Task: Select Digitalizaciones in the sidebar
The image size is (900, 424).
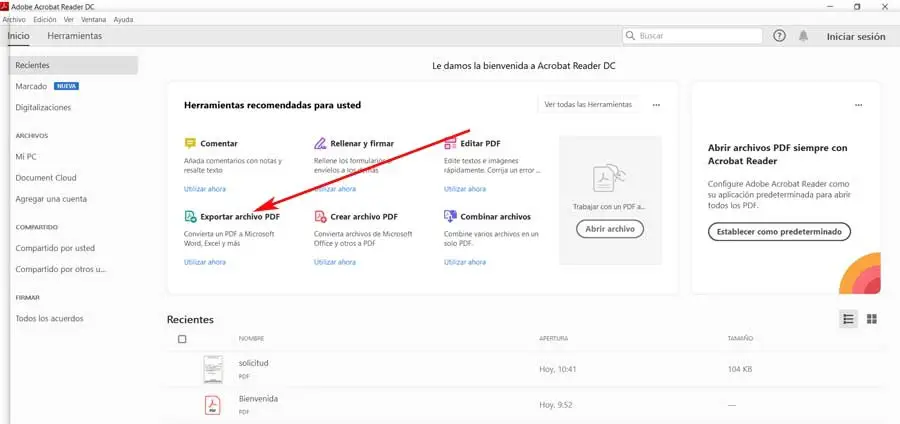Action: coord(43,107)
